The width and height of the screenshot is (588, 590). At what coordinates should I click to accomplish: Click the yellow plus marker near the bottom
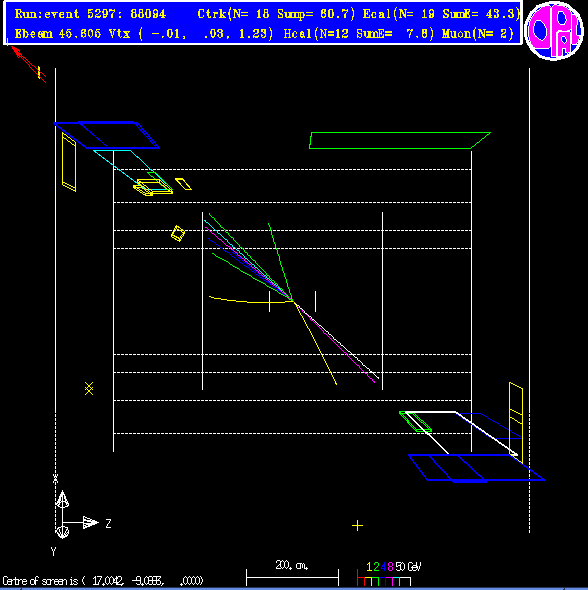pyautogui.click(x=357, y=525)
